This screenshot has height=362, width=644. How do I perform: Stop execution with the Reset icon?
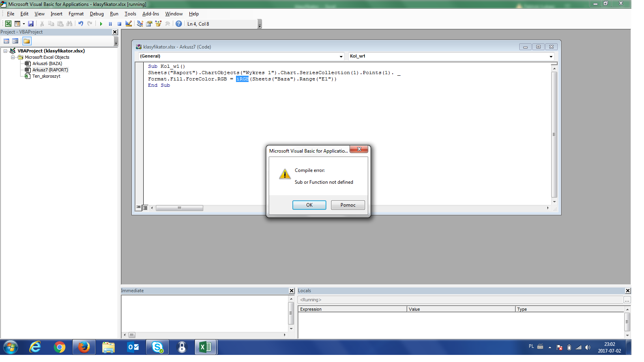click(x=119, y=24)
